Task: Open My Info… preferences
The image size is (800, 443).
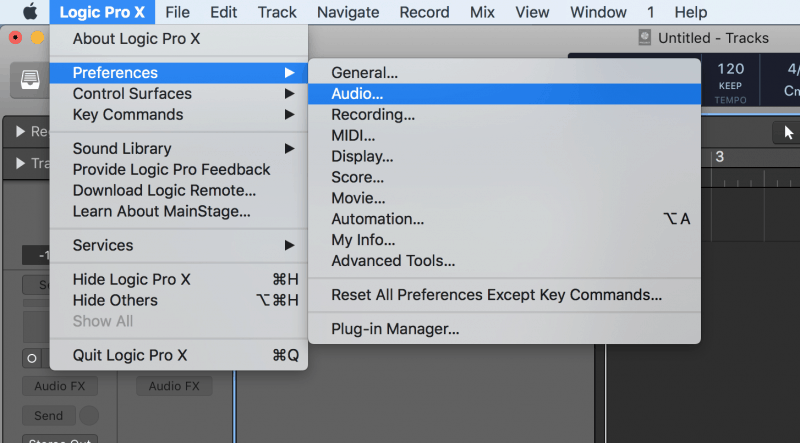Action: point(504,240)
